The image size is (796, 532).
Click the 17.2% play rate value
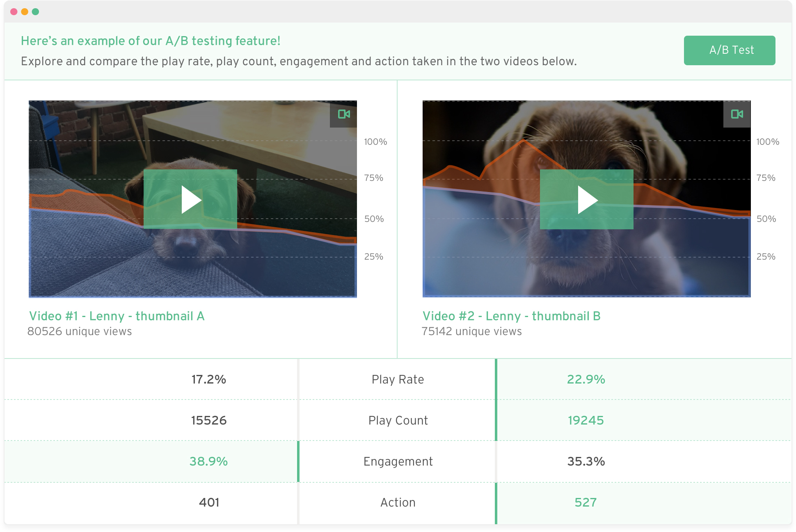208,379
